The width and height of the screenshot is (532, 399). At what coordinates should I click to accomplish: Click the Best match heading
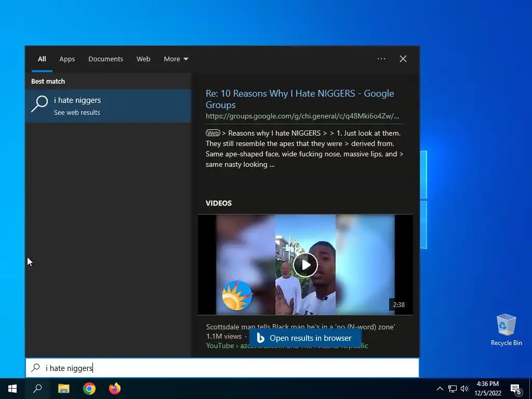coord(48,81)
